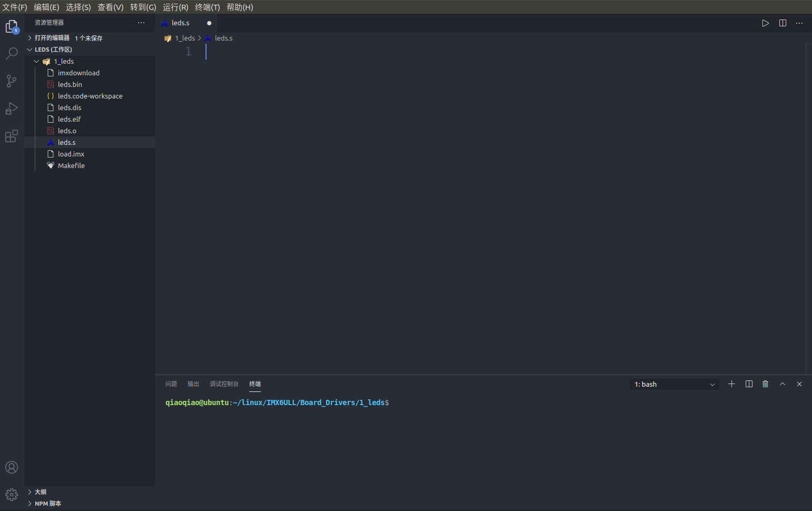Viewport: 812px width, 511px height.
Task: Open the Help menu
Action: click(x=240, y=7)
